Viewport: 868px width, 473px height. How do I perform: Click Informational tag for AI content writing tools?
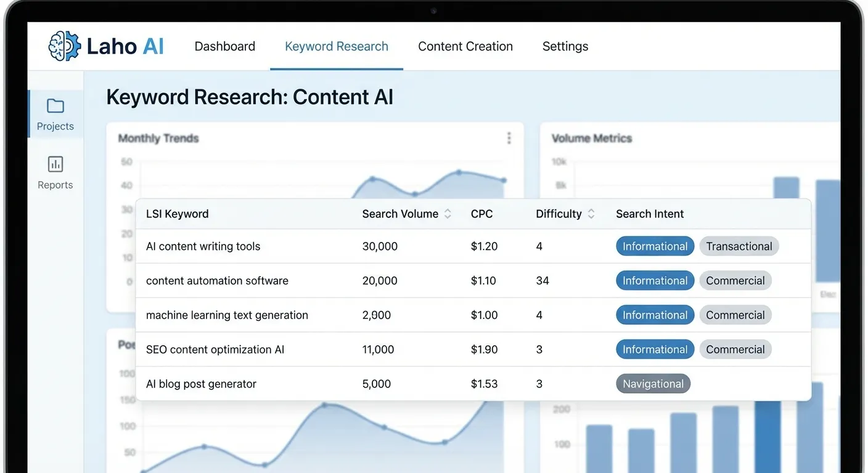click(x=655, y=246)
